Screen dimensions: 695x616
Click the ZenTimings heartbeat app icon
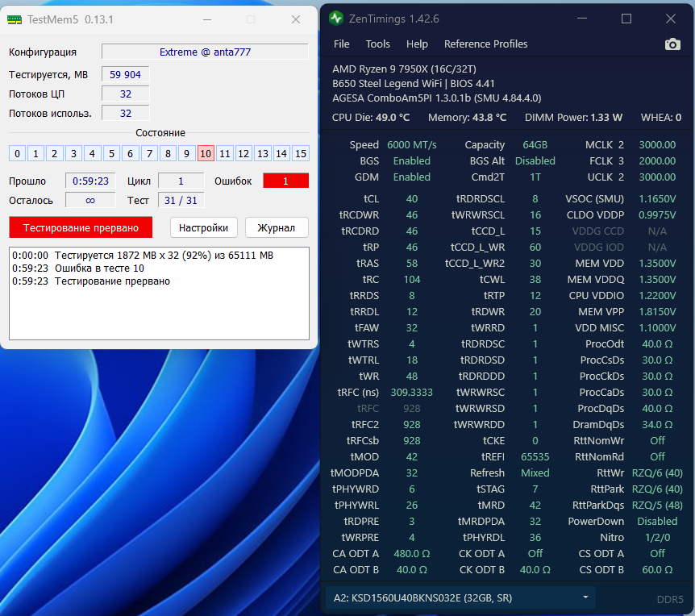pos(336,19)
